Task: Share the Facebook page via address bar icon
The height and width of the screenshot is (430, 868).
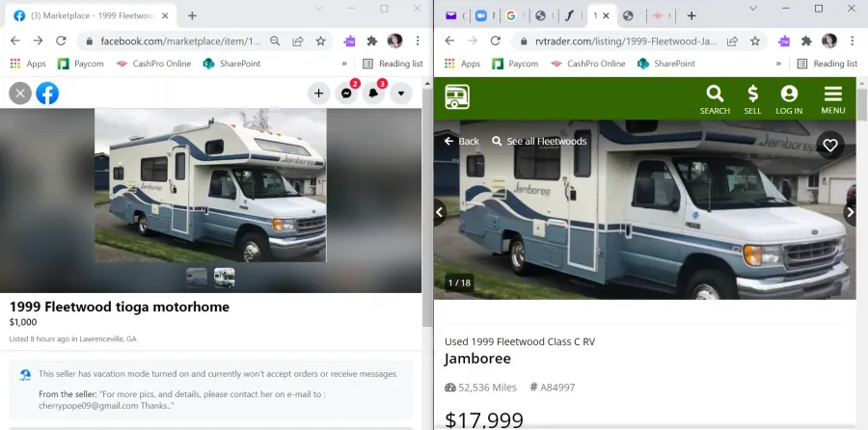Action: pos(298,40)
